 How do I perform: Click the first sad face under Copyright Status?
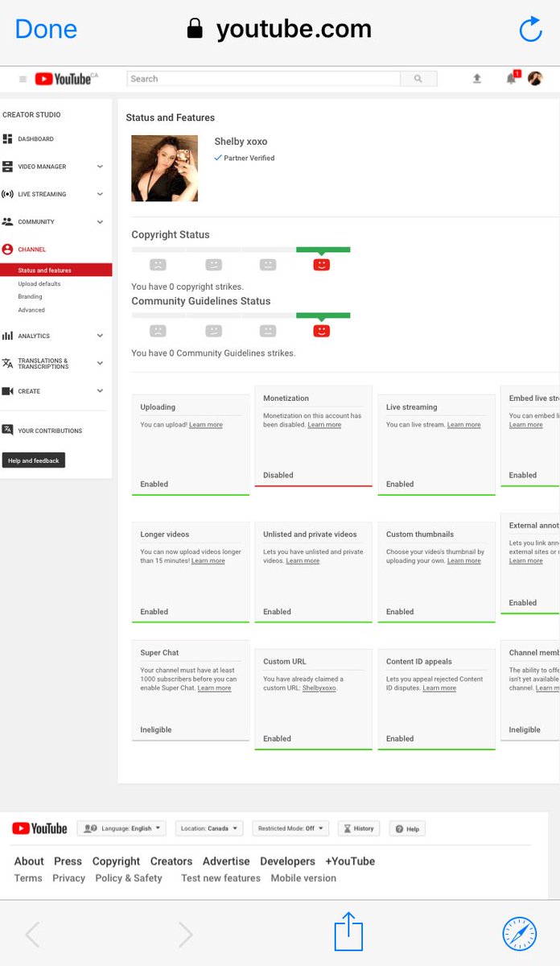[158, 264]
